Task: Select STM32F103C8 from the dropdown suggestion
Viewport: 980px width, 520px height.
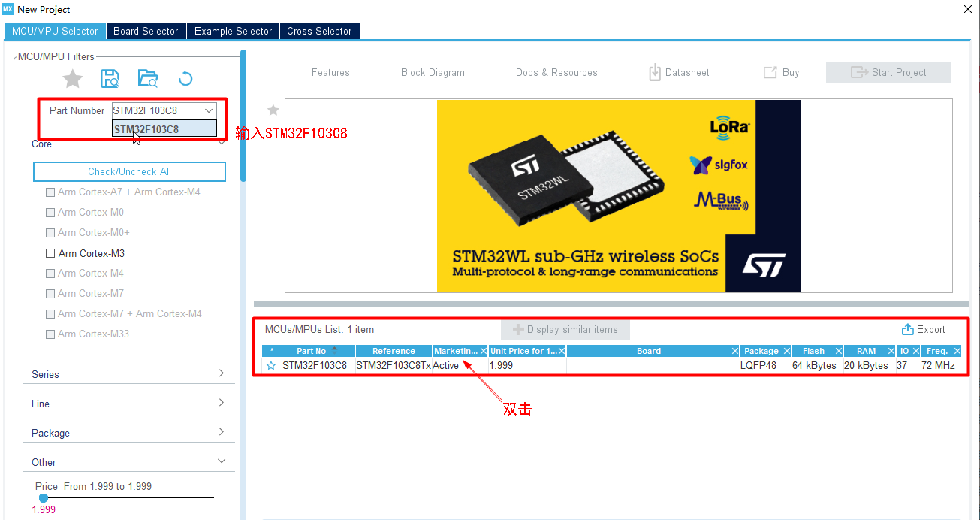Action: (x=164, y=129)
